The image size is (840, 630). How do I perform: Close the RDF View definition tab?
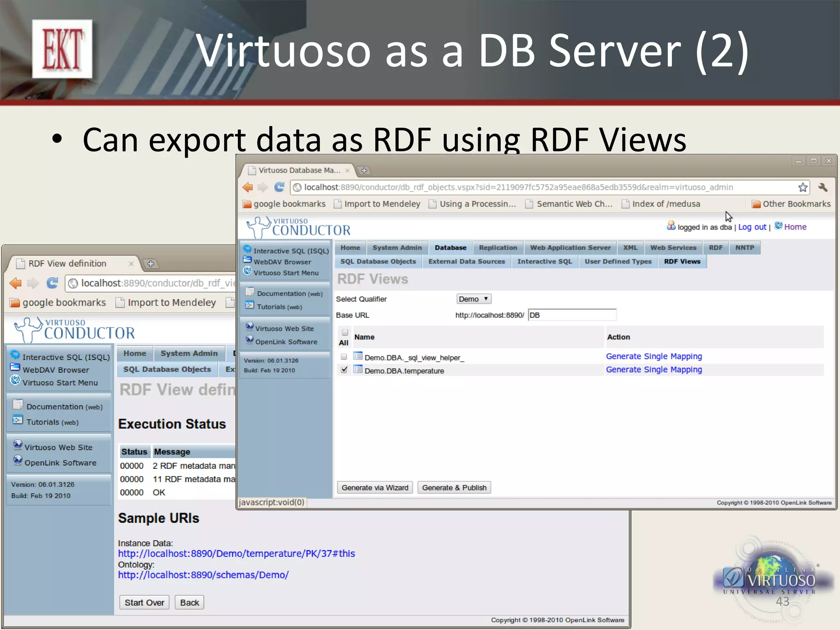click(131, 264)
